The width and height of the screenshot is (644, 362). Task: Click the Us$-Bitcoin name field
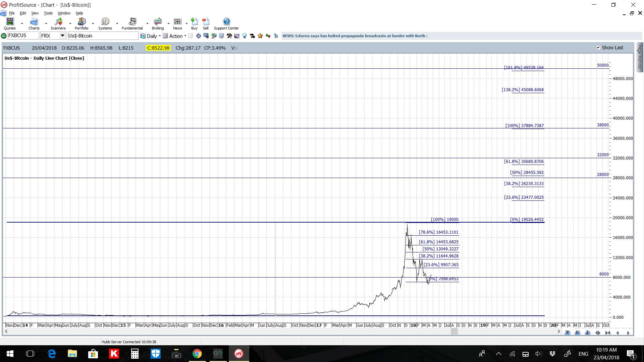tap(103, 36)
